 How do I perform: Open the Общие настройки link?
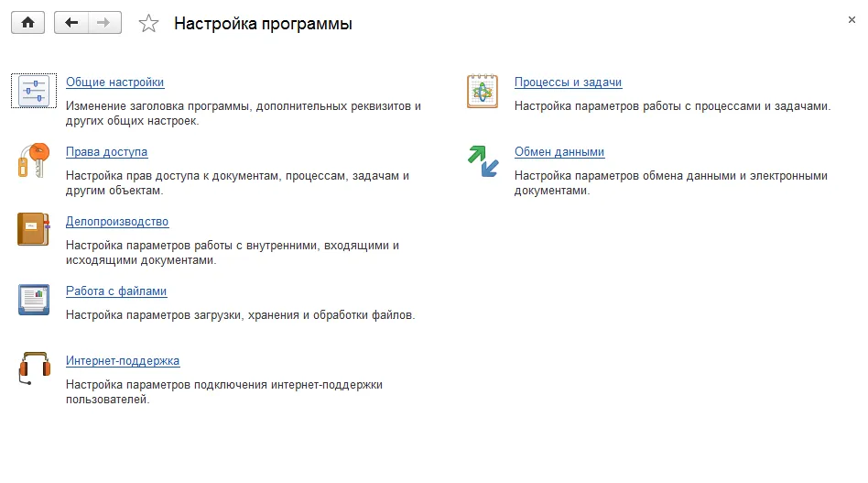pyautogui.click(x=115, y=82)
